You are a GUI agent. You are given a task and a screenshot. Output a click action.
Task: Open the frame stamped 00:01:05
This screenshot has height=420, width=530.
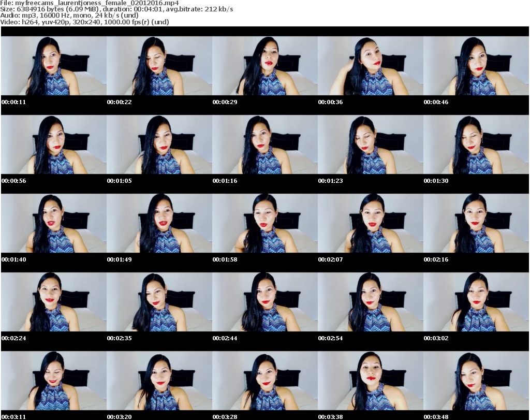[159, 144]
